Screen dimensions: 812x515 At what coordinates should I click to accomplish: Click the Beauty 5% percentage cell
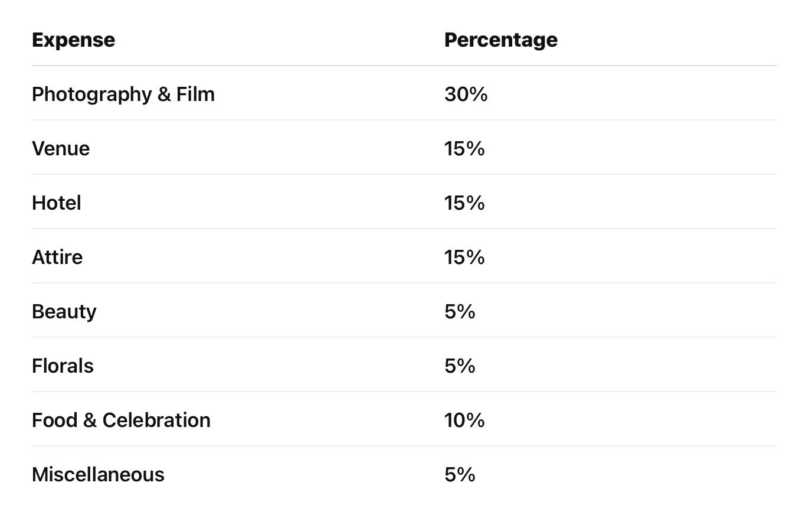(x=460, y=312)
